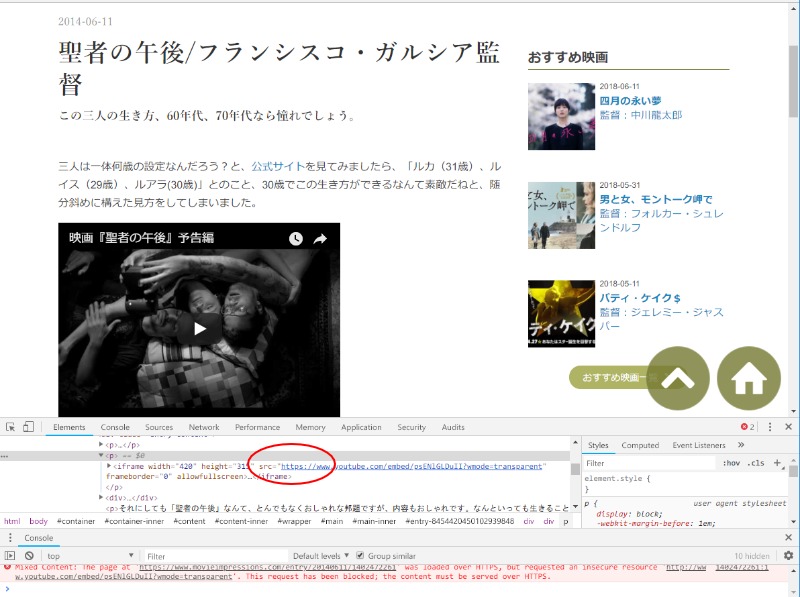Click the Elements panel scrollbar
800x597 pixels.
(575, 469)
